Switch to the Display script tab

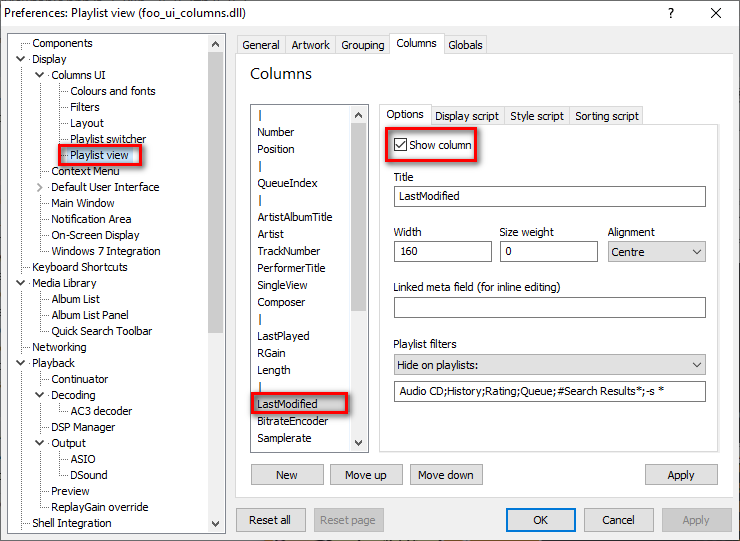[467, 116]
